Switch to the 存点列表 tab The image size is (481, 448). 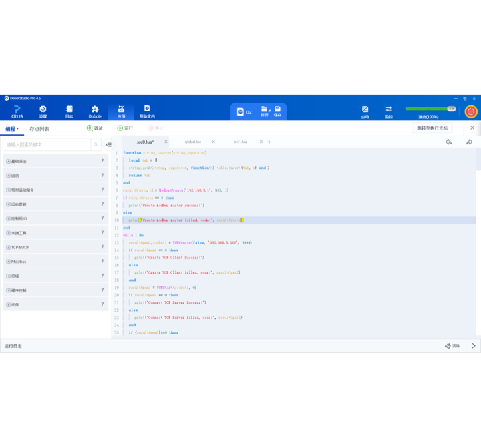[39, 128]
